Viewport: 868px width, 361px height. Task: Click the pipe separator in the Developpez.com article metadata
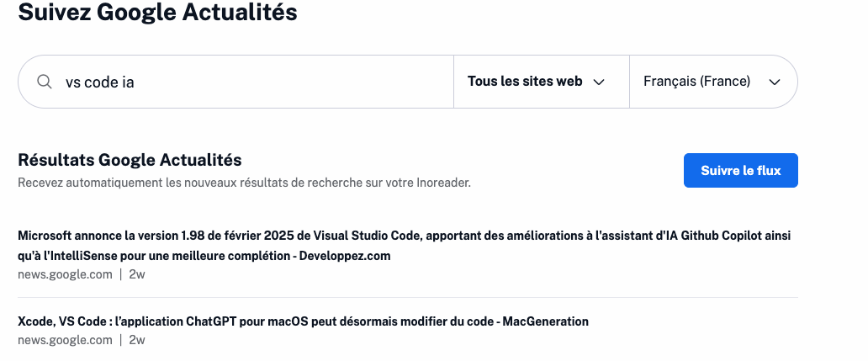(121, 273)
